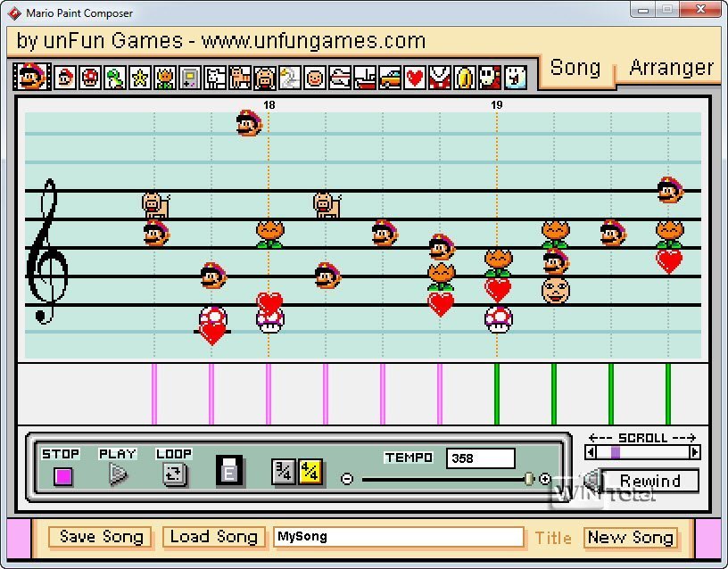Viewport: 728px width, 569px height.
Task: Select the Yoshi instrument icon
Action: coord(115,78)
